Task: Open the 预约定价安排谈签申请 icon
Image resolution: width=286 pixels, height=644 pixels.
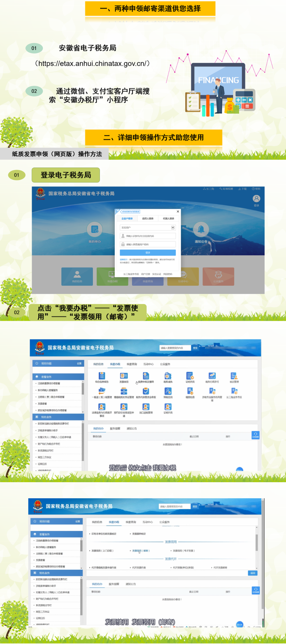Action: click(124, 407)
